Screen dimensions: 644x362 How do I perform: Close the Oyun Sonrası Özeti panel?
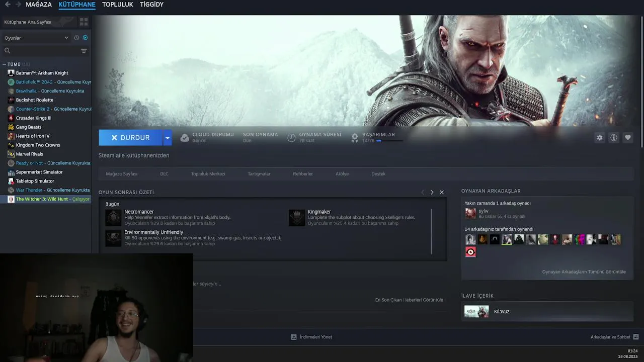(442, 193)
